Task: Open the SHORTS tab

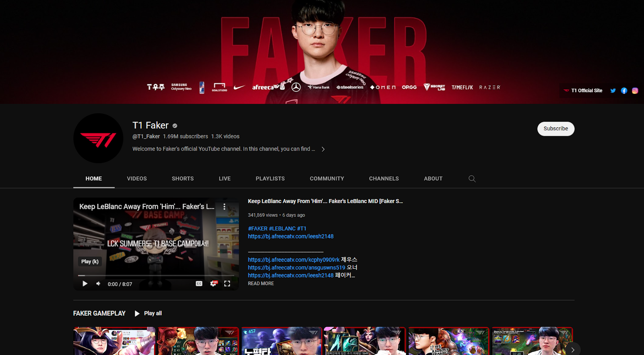Action: (x=183, y=179)
